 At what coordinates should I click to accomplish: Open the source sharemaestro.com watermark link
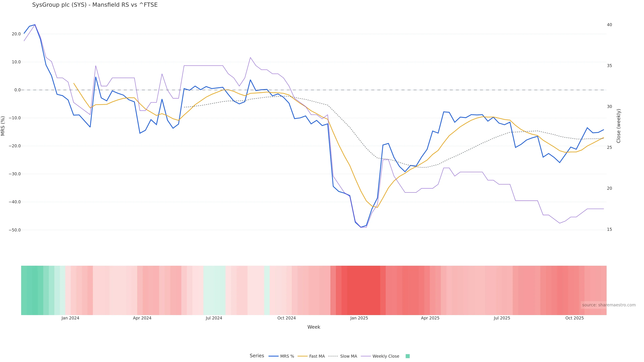[608, 305]
